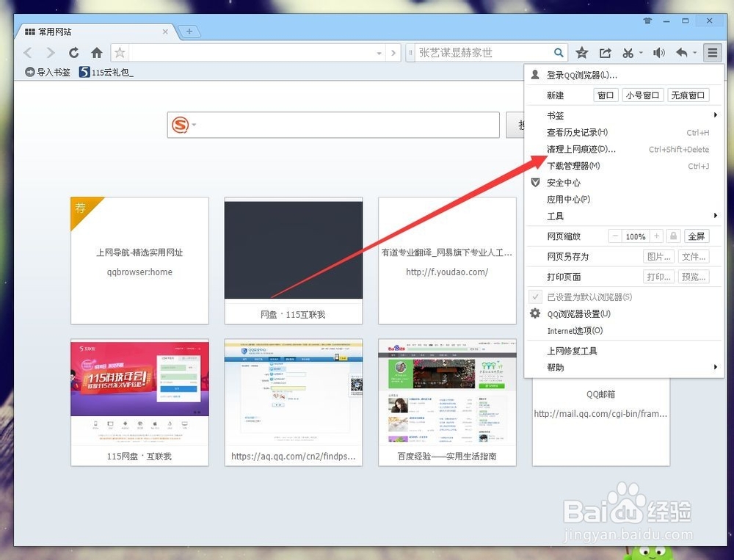Go forward with the forward arrow
The height and width of the screenshot is (560, 734).
pos(51,53)
